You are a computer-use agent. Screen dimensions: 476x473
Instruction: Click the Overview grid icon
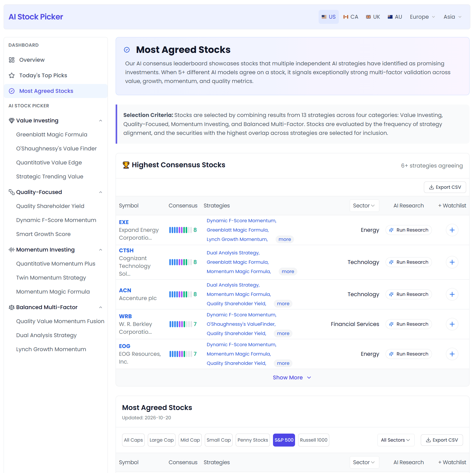pos(12,60)
